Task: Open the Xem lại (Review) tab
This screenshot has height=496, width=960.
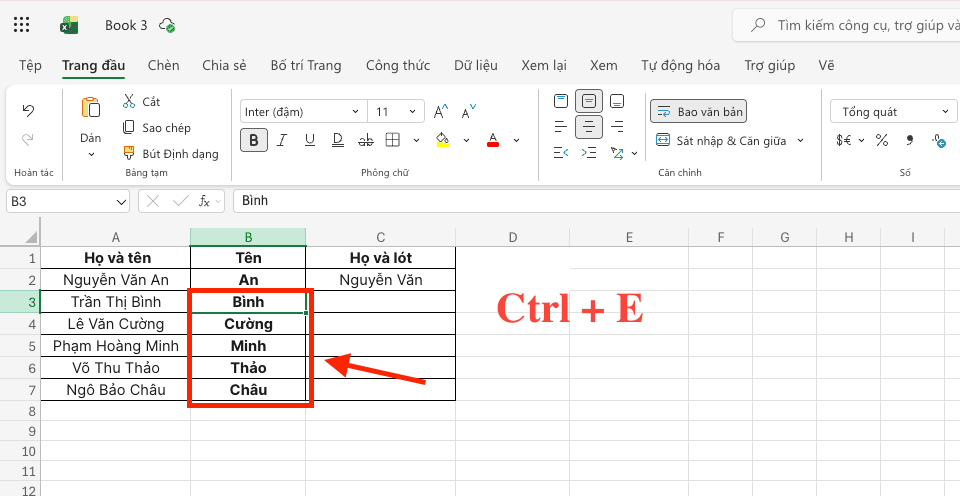Action: coord(544,66)
